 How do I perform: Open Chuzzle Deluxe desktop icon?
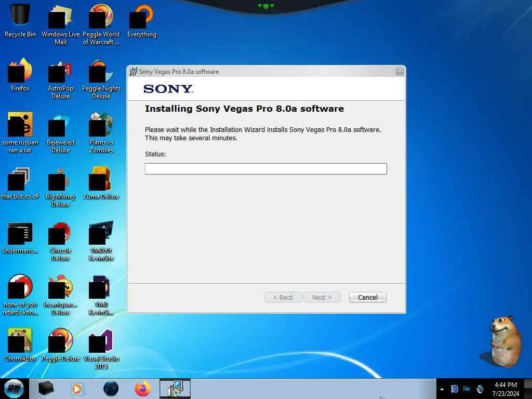click(60, 241)
